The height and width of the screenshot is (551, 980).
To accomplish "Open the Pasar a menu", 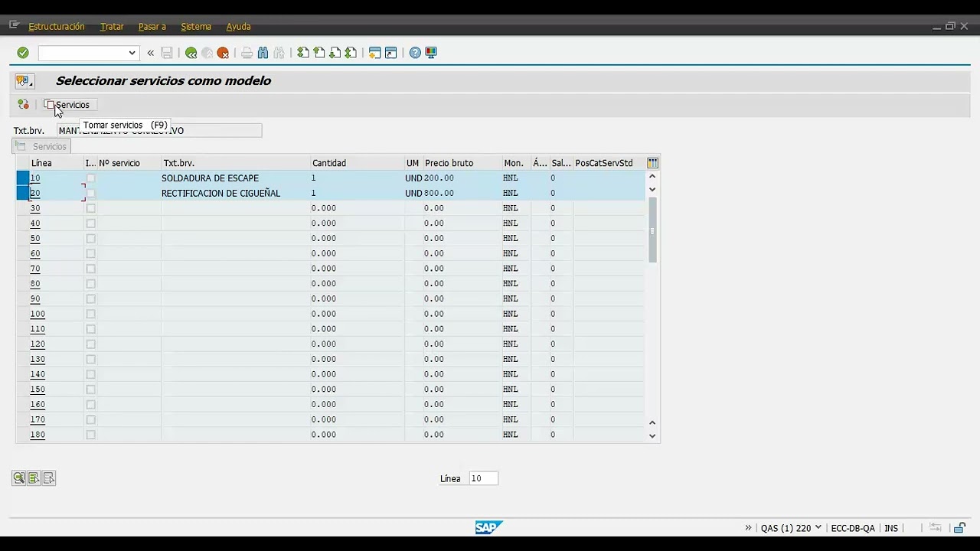I will 152,26.
